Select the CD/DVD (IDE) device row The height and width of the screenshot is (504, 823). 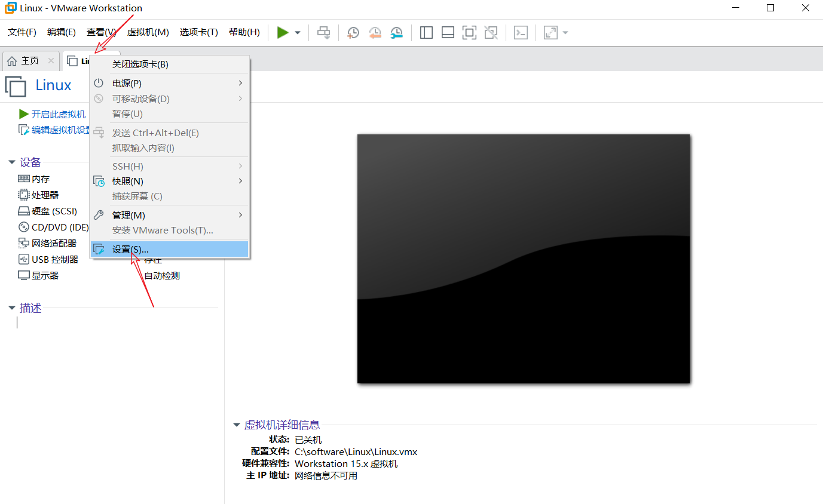(54, 227)
